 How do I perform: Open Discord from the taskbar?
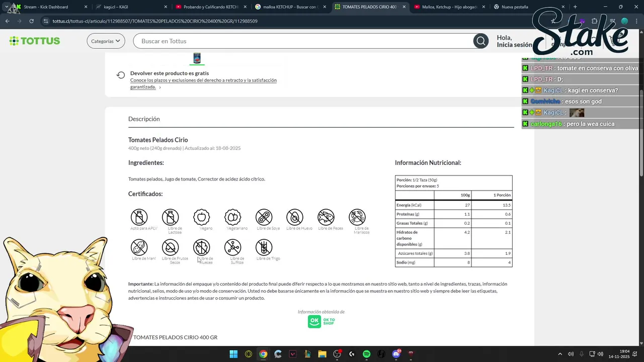(x=396, y=354)
